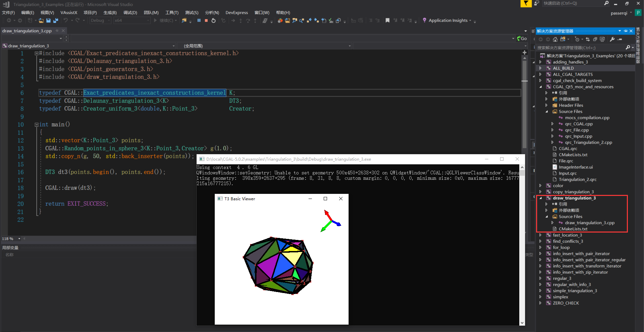Open the DevExpress menu
The image size is (644, 332).
pos(237,13)
